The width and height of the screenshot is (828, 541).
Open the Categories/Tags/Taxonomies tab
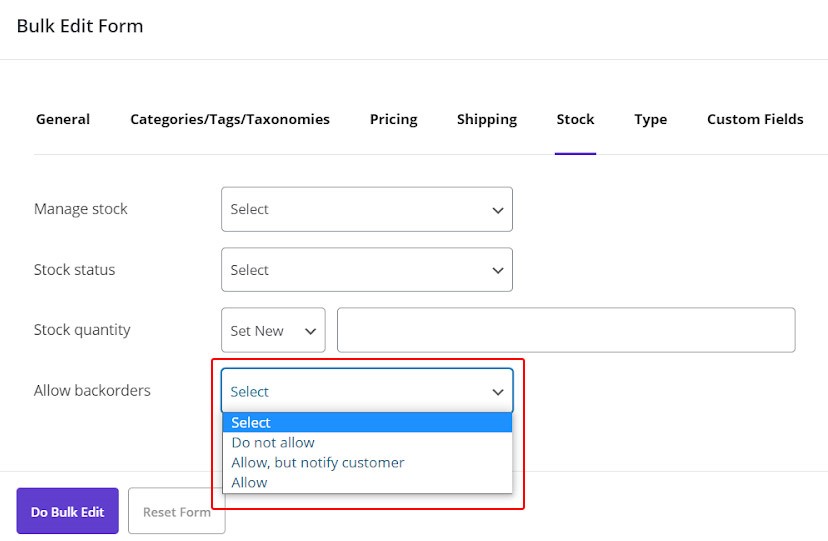coord(230,119)
